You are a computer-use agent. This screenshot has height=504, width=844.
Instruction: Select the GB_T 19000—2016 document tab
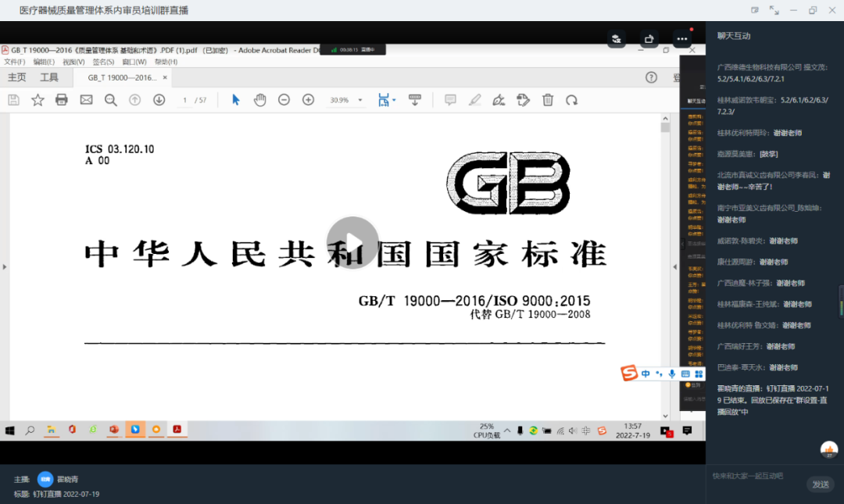(x=122, y=77)
